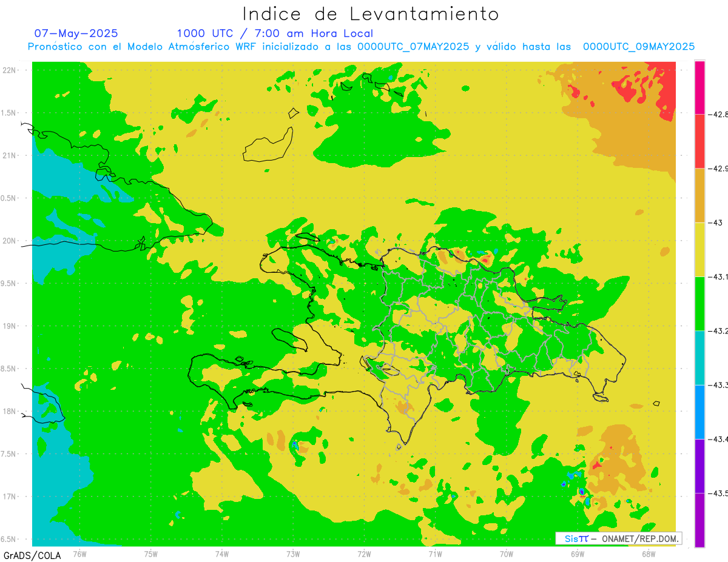Click the '72W' longitude label
Viewport: 728px width, 562px height.
364,554
